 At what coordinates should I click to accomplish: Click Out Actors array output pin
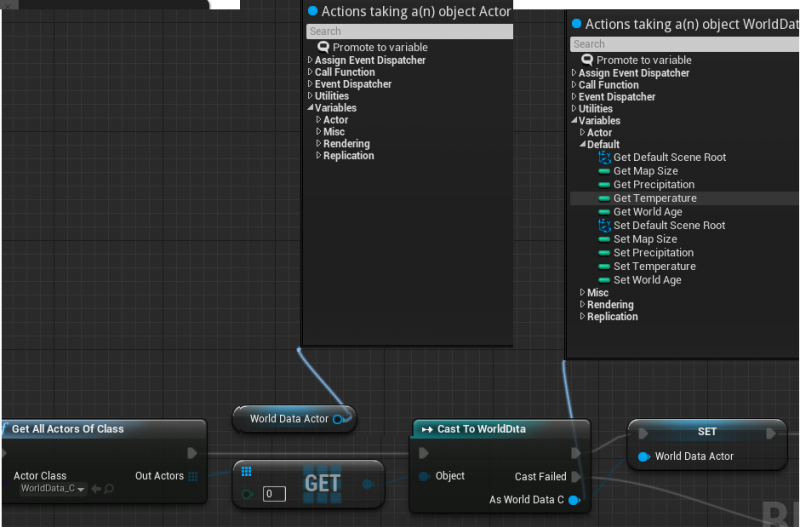point(193,476)
